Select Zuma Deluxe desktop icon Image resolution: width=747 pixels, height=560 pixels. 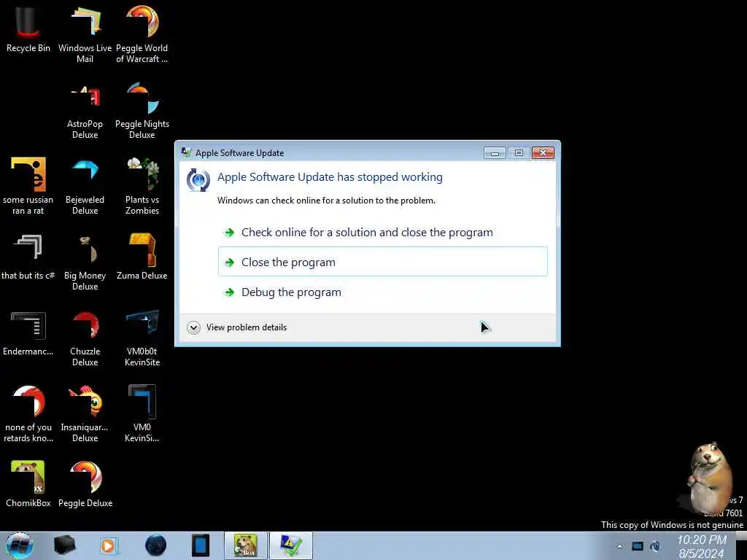click(x=142, y=256)
